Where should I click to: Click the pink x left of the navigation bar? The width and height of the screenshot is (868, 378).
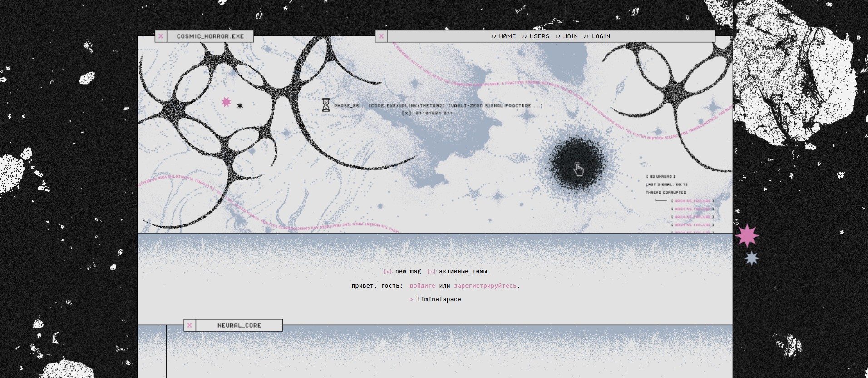click(x=381, y=36)
